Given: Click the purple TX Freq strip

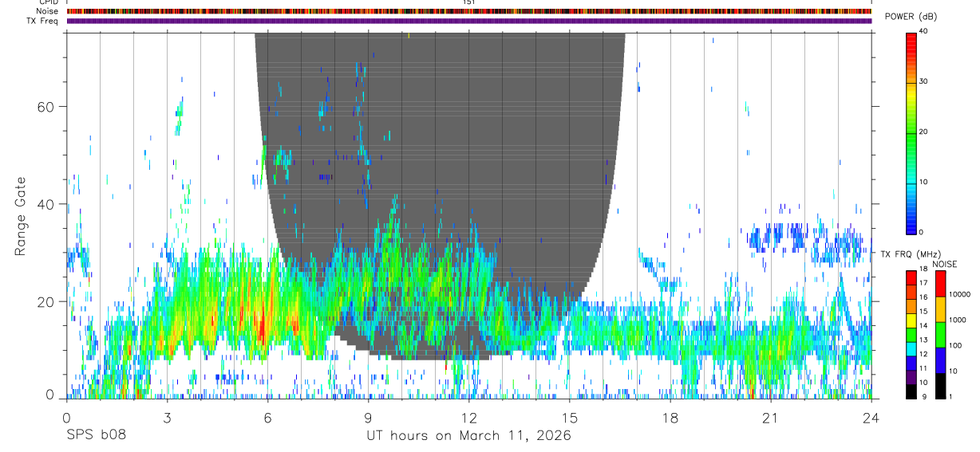Looking at the screenshot, I should pos(469,21).
